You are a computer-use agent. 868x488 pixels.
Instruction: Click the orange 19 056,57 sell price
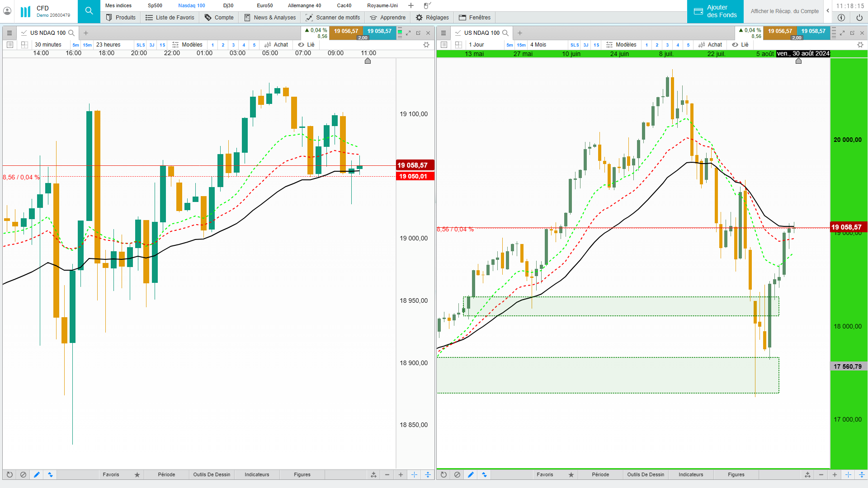(x=346, y=32)
